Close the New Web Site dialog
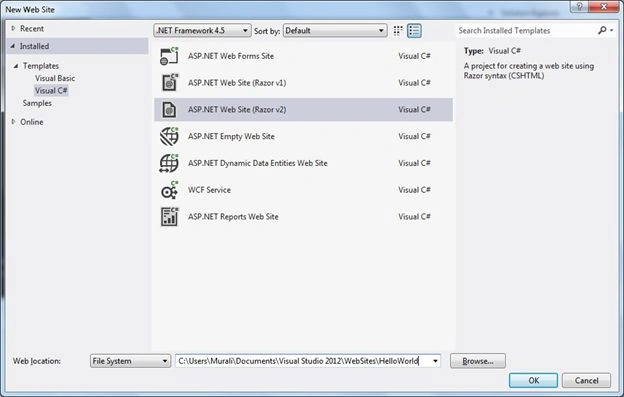 [x=604, y=6]
